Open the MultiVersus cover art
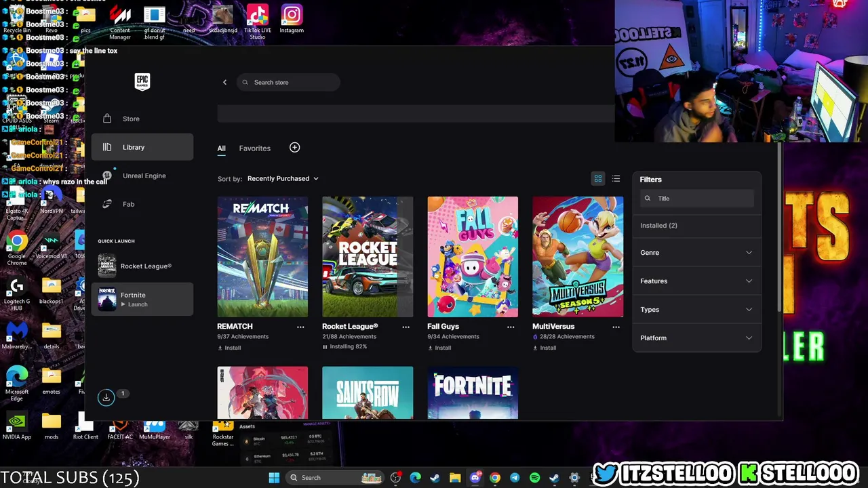868x488 pixels. (x=578, y=257)
